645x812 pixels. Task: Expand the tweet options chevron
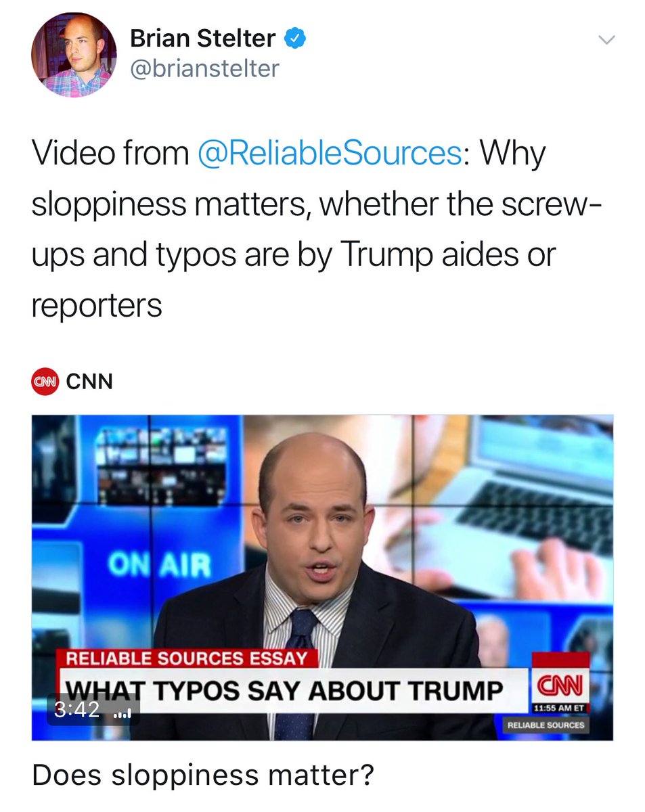607,40
